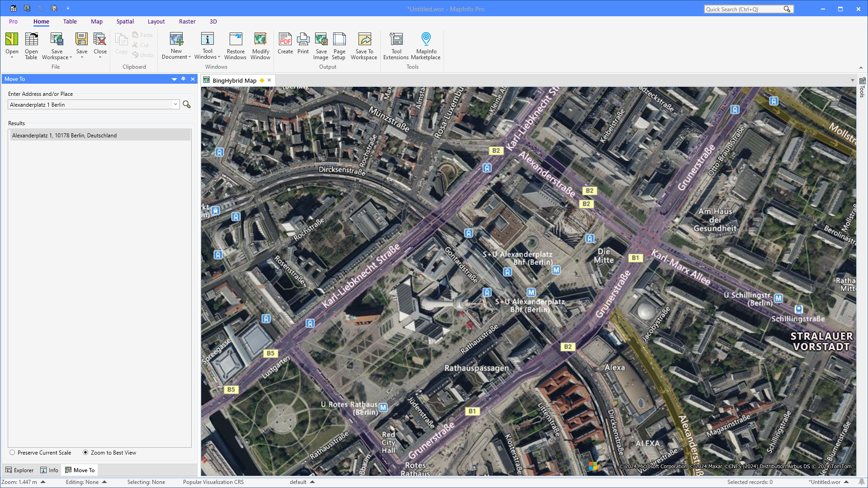Switch to the Info panel tab
Screen dimensions: 868x488
point(49,470)
